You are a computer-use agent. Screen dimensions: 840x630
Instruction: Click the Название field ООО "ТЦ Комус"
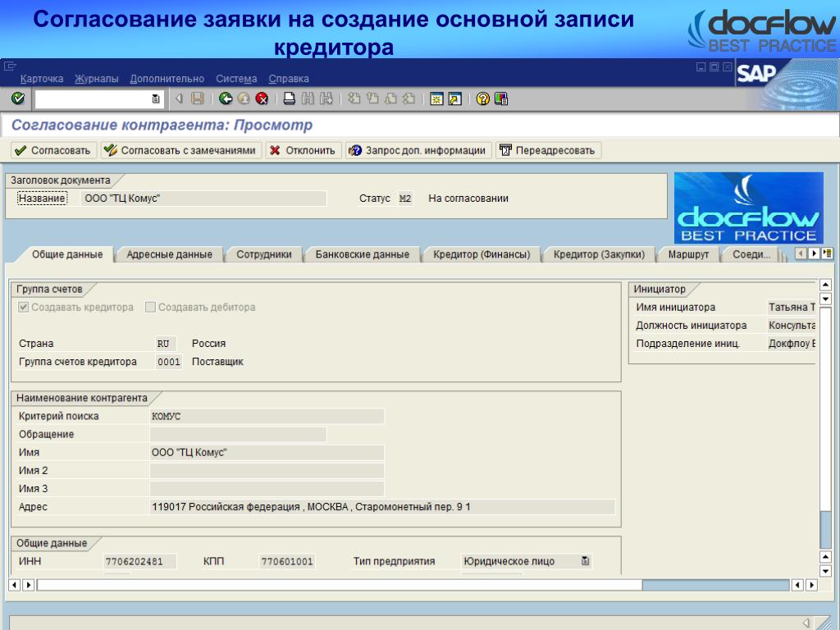203,199
